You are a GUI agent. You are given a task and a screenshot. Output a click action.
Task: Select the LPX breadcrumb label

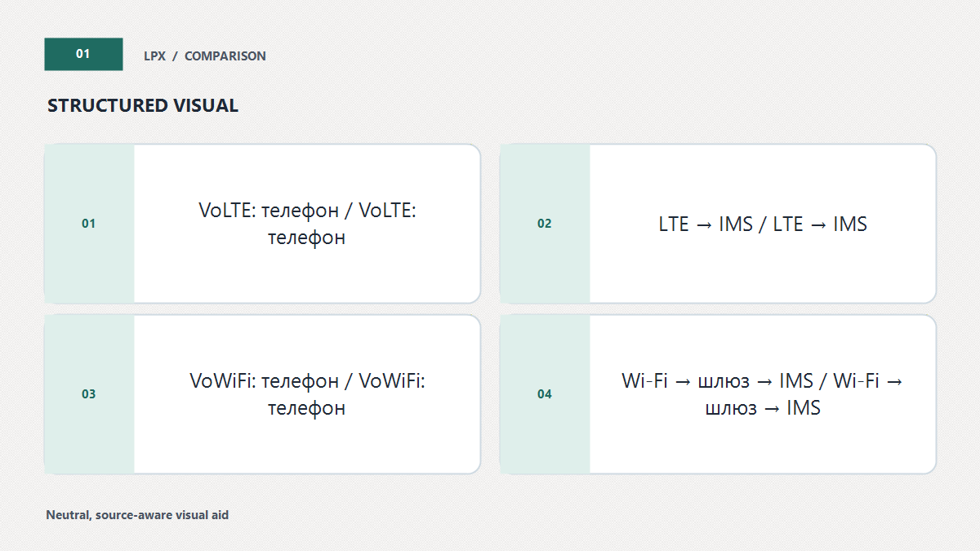coord(154,56)
